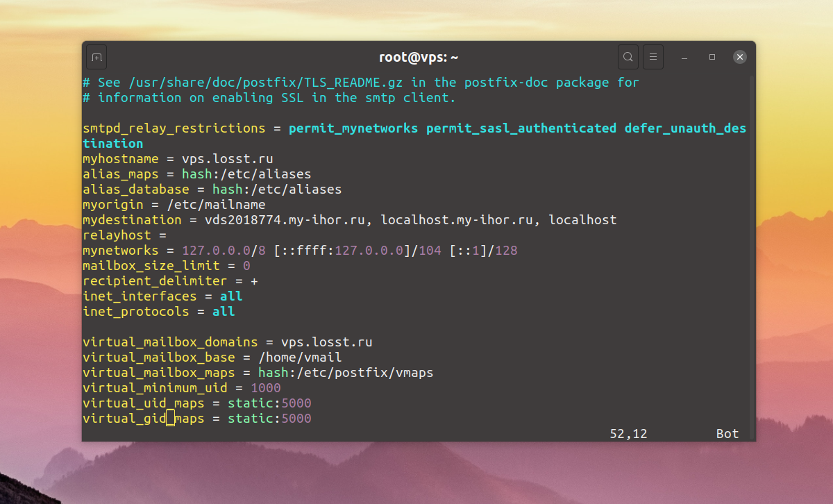Screen dimensions: 833x504
Task: Click the alias_maps parameter
Action: (121, 174)
